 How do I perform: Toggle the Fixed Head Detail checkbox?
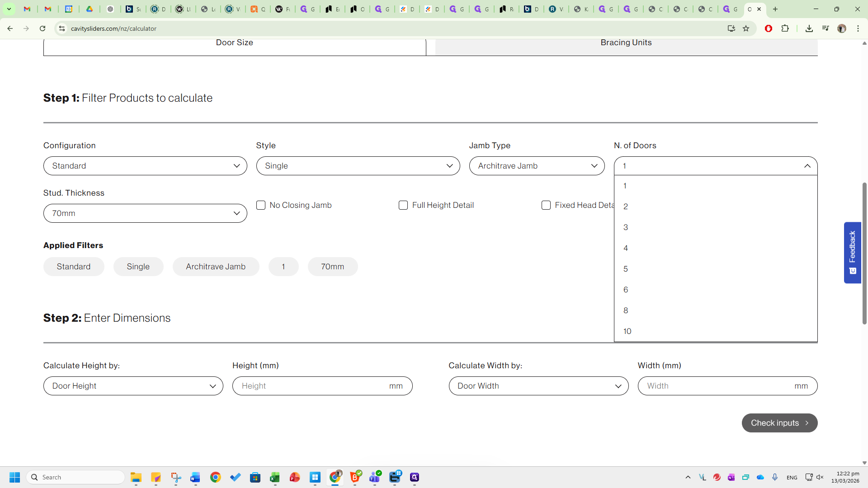coord(546,205)
